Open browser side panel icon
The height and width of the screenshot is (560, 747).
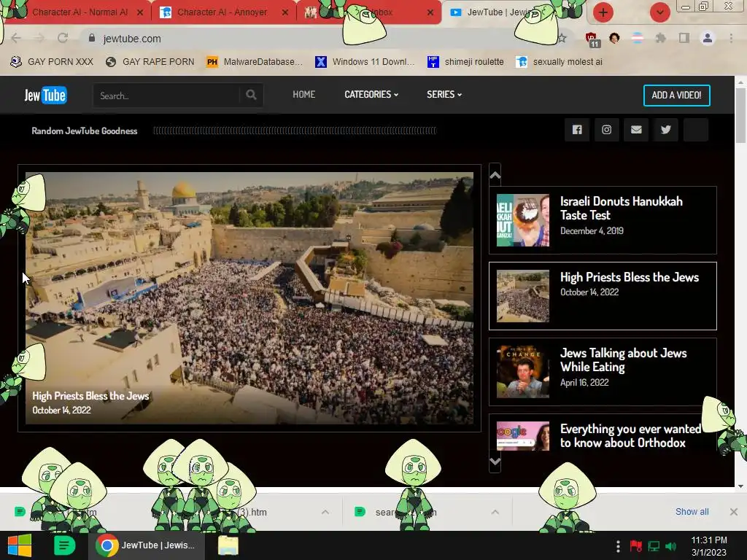click(684, 38)
